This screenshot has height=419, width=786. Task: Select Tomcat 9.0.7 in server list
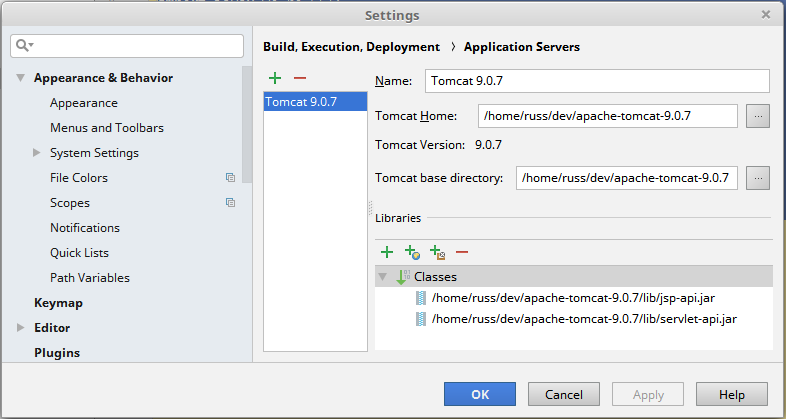click(x=315, y=102)
